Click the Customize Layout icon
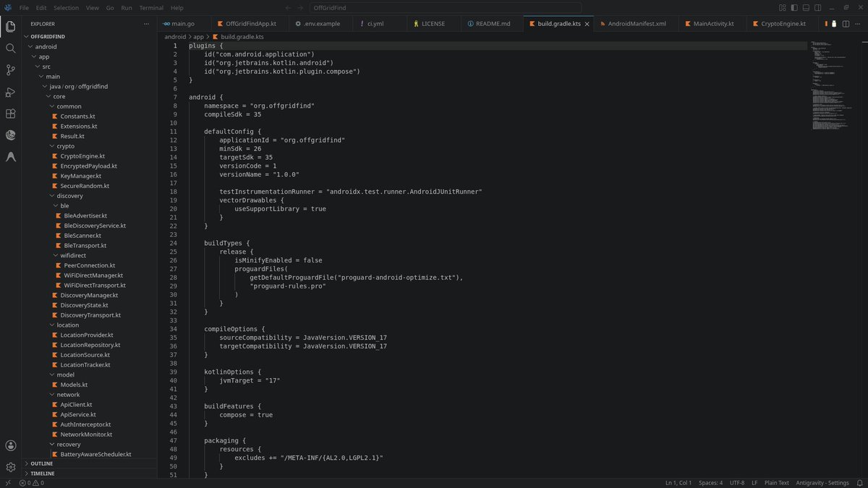Screen dimensions: 868x488 783,7
